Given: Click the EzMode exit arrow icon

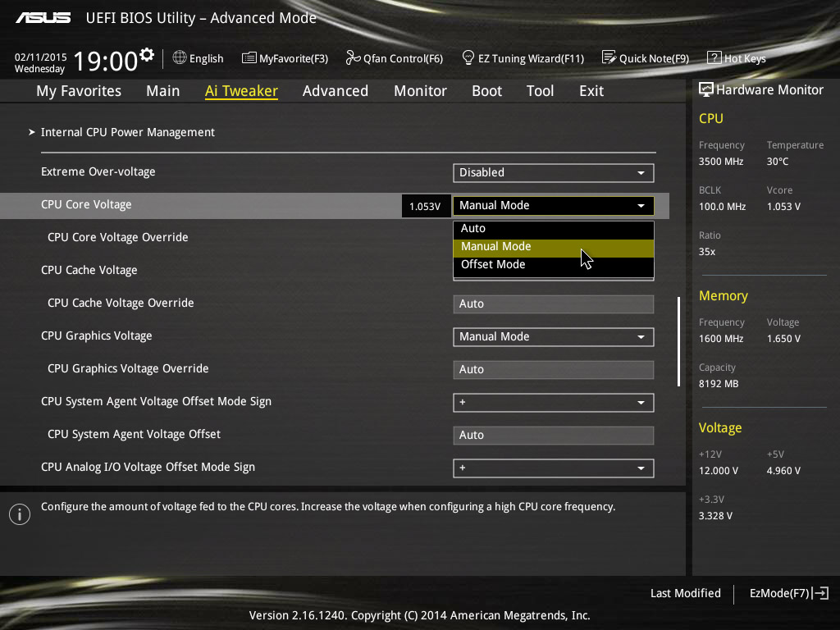Looking at the screenshot, I should [x=820, y=593].
